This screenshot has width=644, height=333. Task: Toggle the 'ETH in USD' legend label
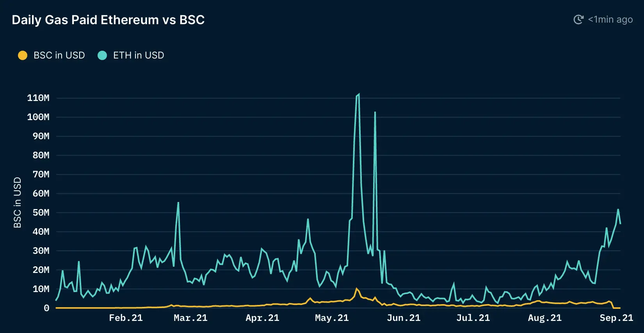click(x=139, y=55)
